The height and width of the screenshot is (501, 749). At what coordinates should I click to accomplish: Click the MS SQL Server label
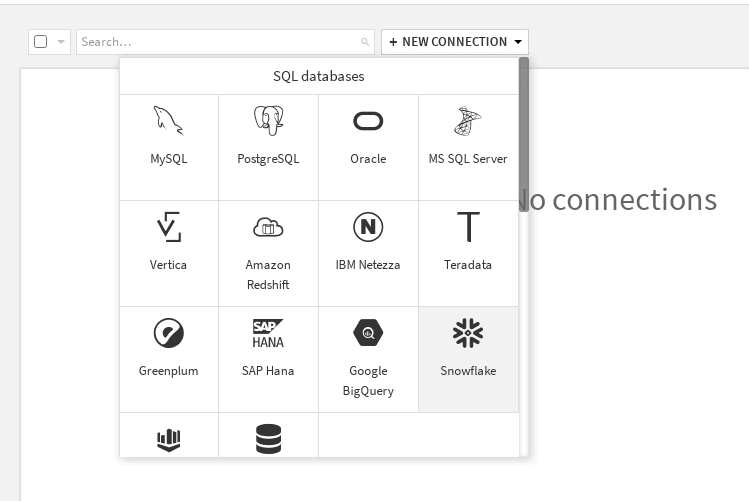coord(468,159)
